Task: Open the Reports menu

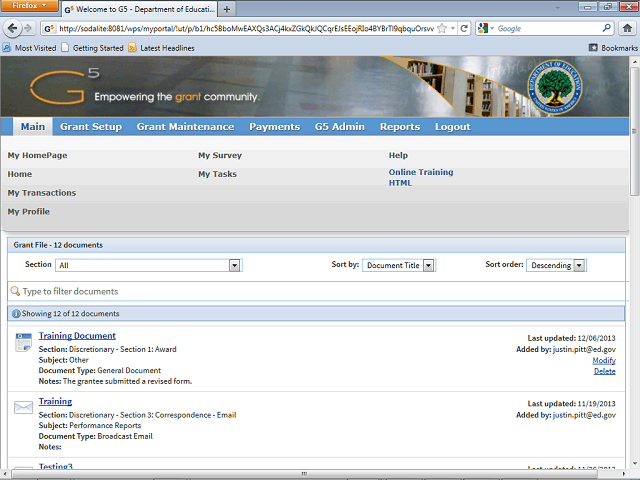Action: (400, 127)
